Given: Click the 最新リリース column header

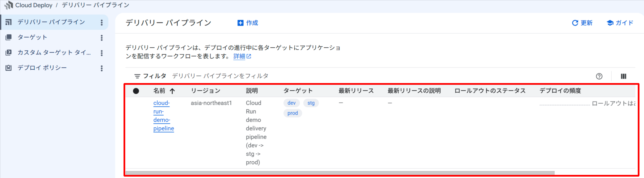Looking at the screenshot, I should tap(356, 91).
